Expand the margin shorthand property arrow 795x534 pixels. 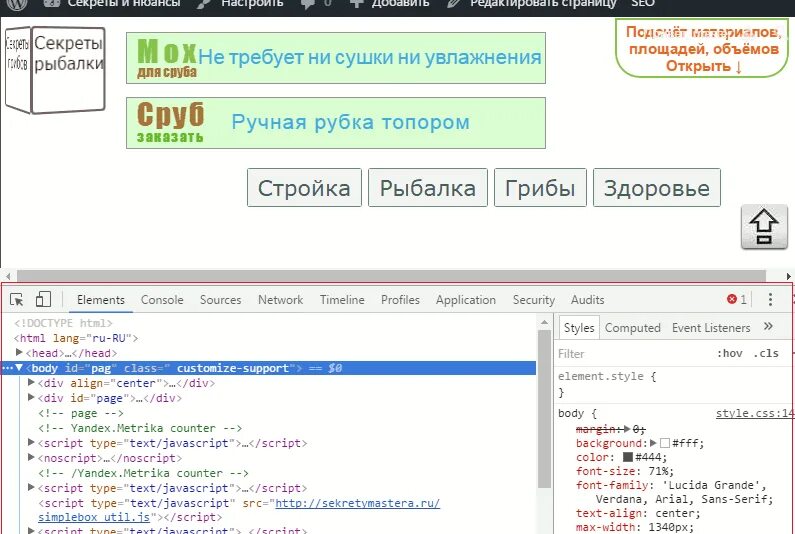pyautogui.click(x=627, y=429)
